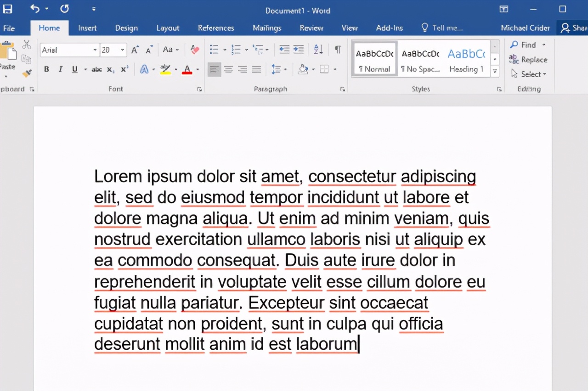Apply the Heading 1 style
The height and width of the screenshot is (391, 588).
tap(466, 58)
